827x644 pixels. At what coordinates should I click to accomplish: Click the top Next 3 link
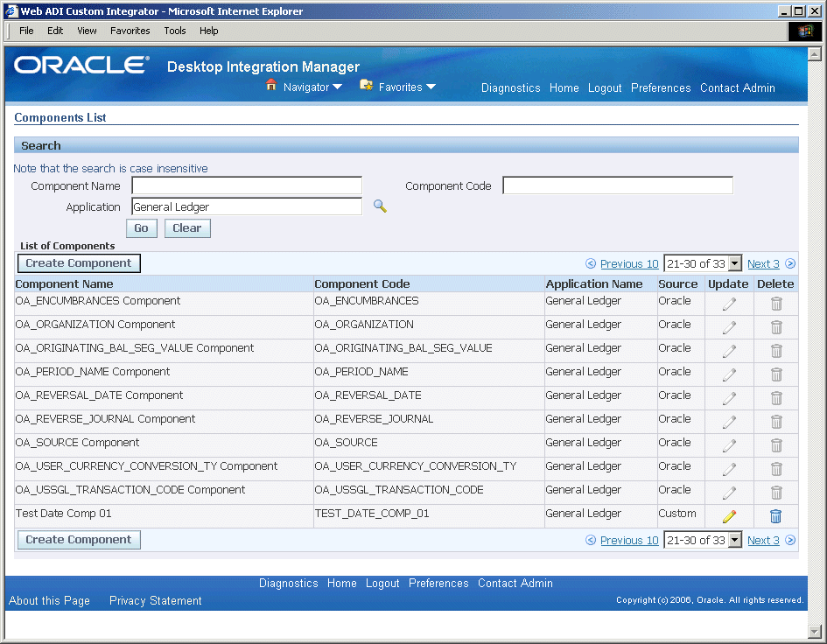tap(763, 263)
